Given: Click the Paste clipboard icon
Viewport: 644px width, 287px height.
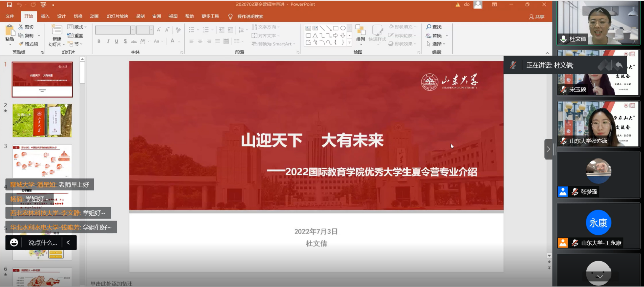Looking at the screenshot, I should tap(9, 31).
